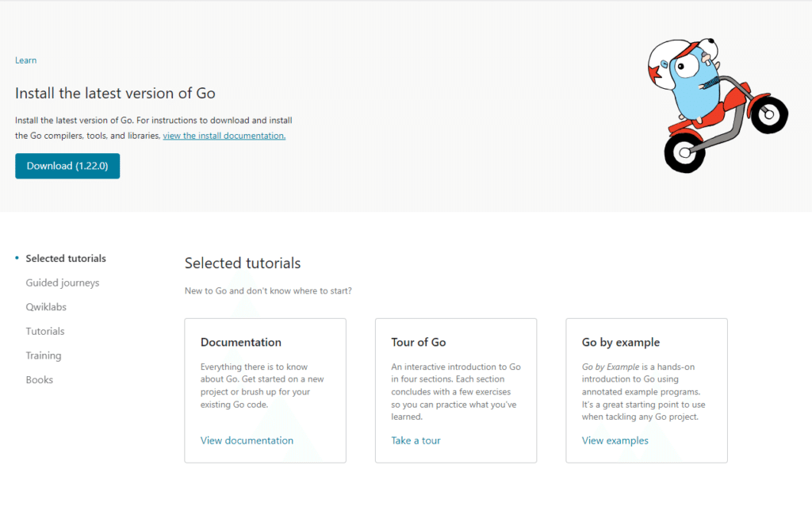Select "Training" in the sidebar
The height and width of the screenshot is (511, 812).
(44, 355)
